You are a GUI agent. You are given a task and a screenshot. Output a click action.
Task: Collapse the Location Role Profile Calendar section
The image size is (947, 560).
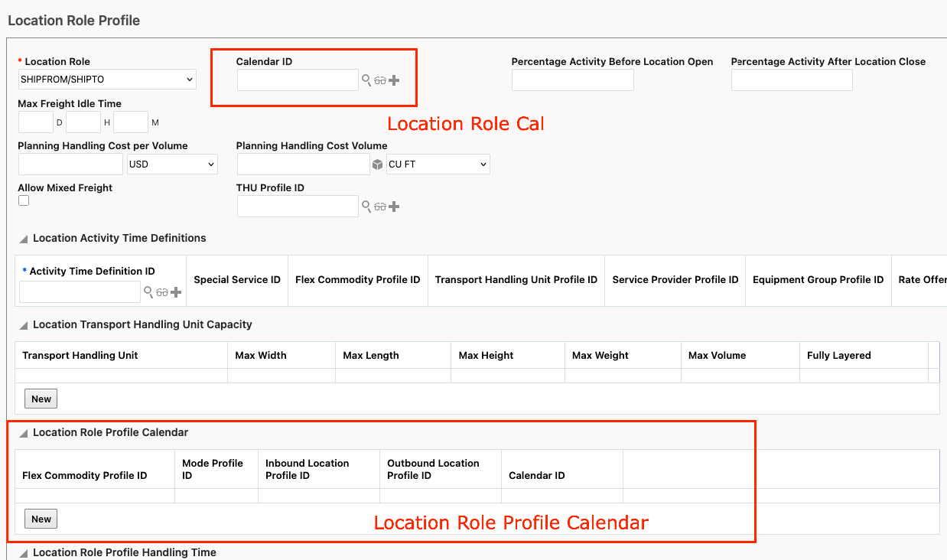coord(24,432)
